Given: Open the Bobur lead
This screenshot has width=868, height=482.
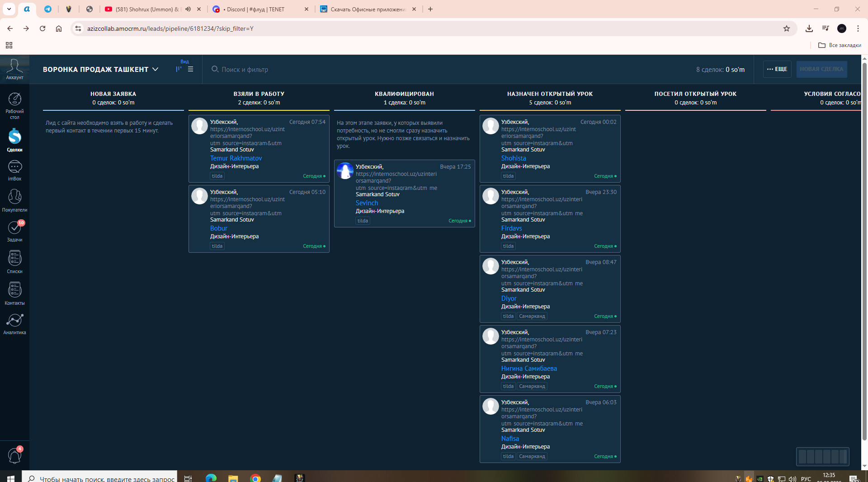Looking at the screenshot, I should pos(219,228).
